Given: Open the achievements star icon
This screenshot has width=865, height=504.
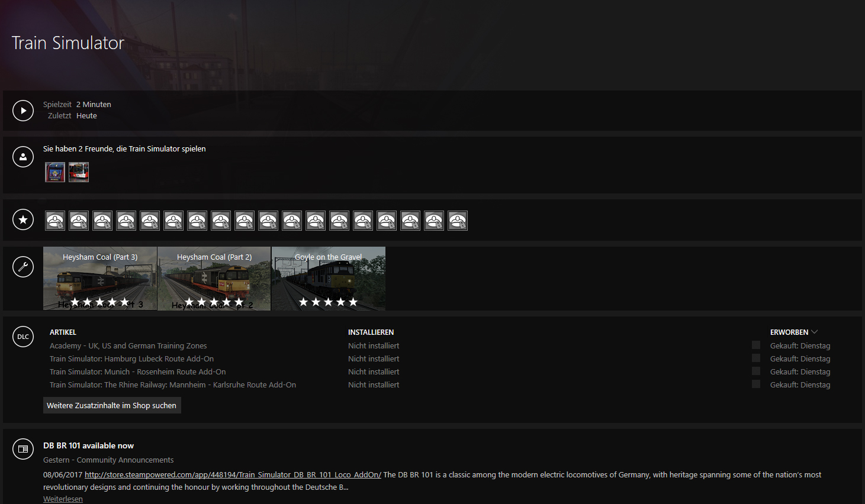Looking at the screenshot, I should 23,220.
